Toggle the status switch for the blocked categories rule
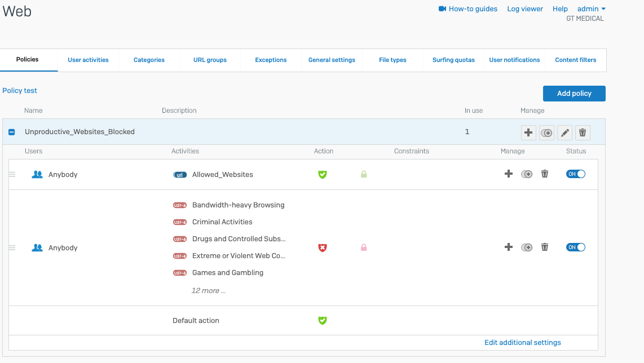This screenshot has height=363, width=644. click(x=576, y=247)
